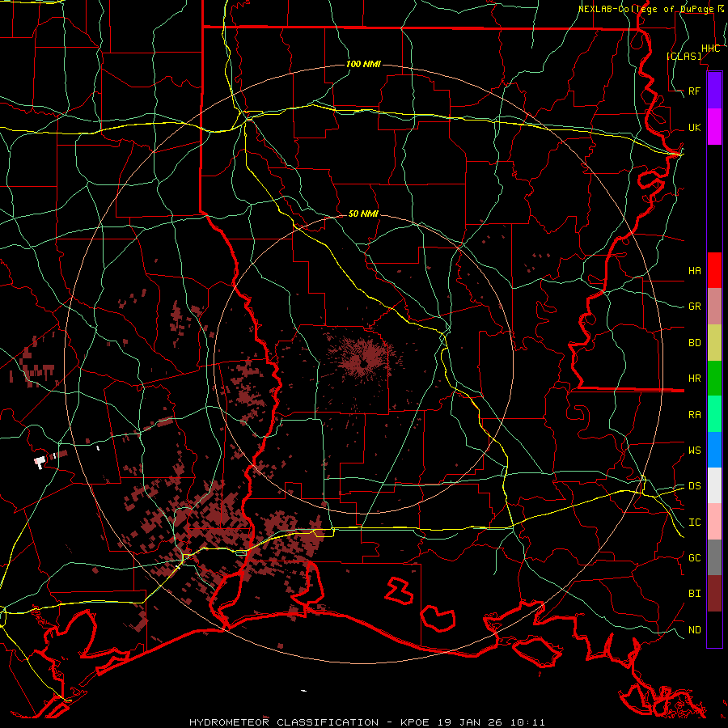Screen dimensions: 728x728
Task: Click the HR green legend swatch
Action: [714, 379]
